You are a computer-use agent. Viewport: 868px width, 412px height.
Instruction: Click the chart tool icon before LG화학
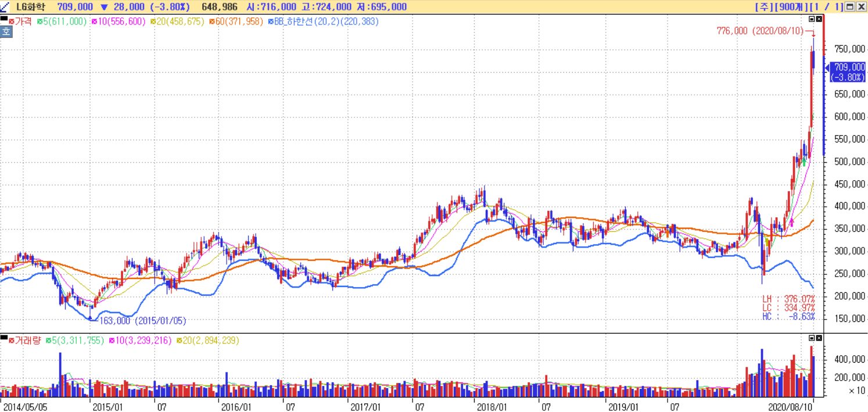5,7
